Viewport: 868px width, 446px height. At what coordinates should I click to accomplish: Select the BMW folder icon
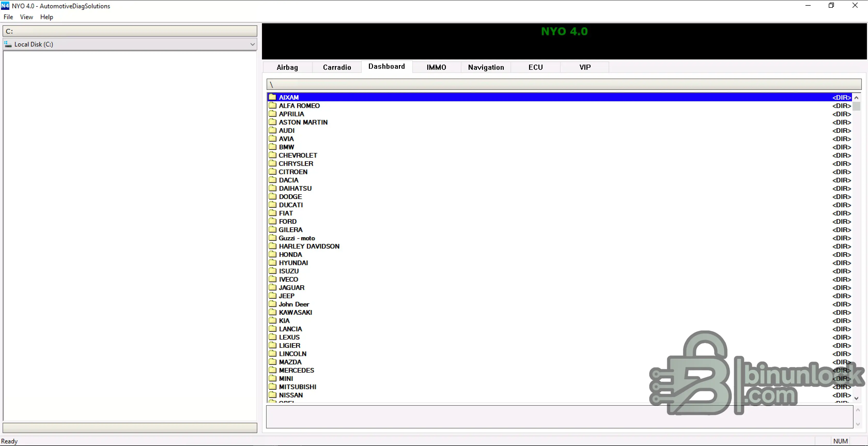coord(272,147)
